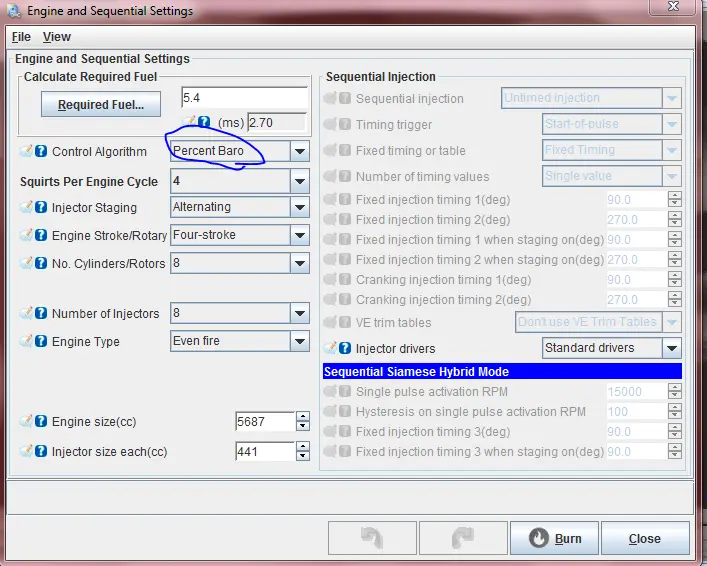
Task: Expand the Engine Type dropdown
Action: point(300,341)
